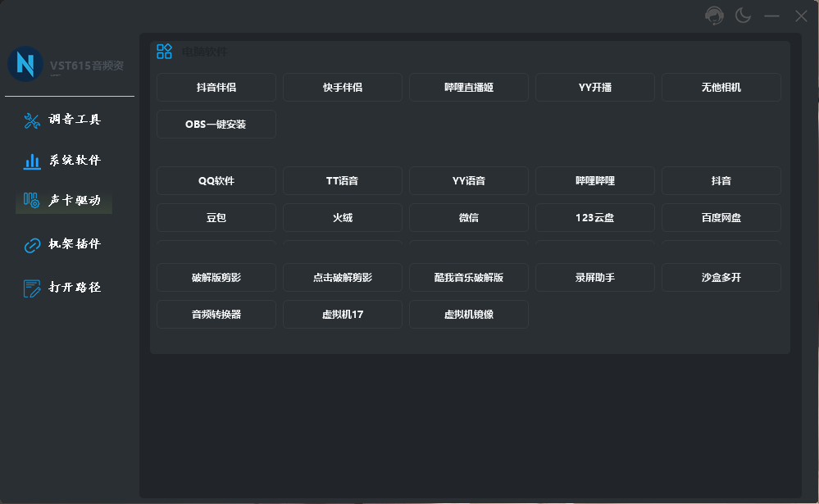Viewport: 819px width, 504px height.
Task: Click the 电脑软件 heading text
Action: click(205, 52)
